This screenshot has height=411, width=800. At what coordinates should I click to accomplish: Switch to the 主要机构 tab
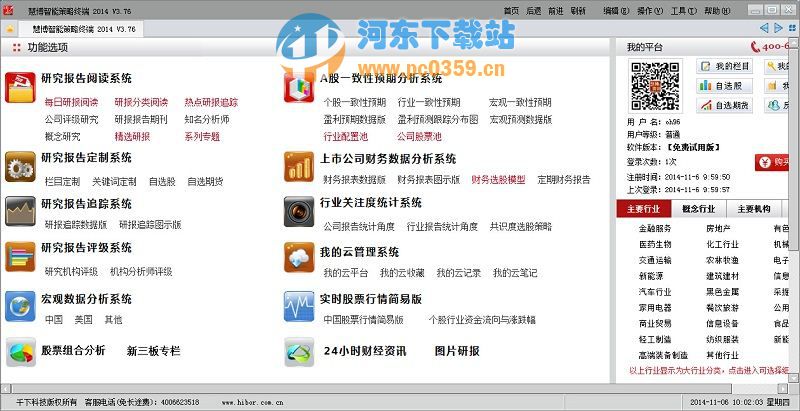(754, 209)
